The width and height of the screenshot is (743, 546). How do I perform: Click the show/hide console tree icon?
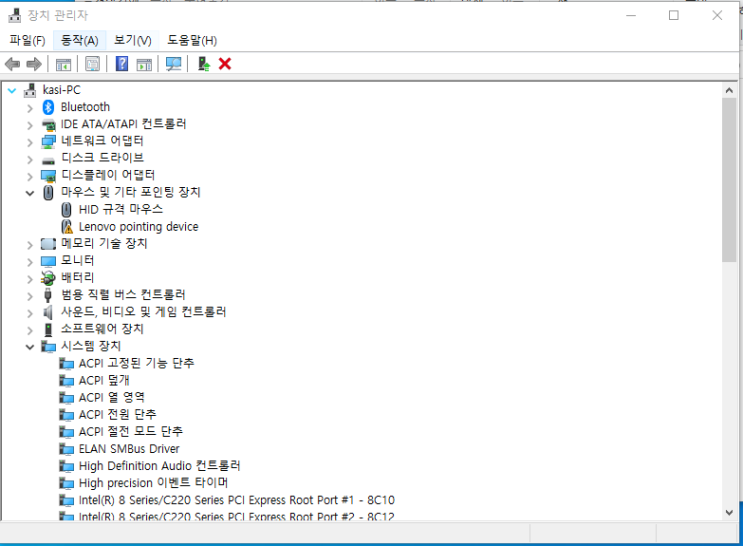(63, 64)
